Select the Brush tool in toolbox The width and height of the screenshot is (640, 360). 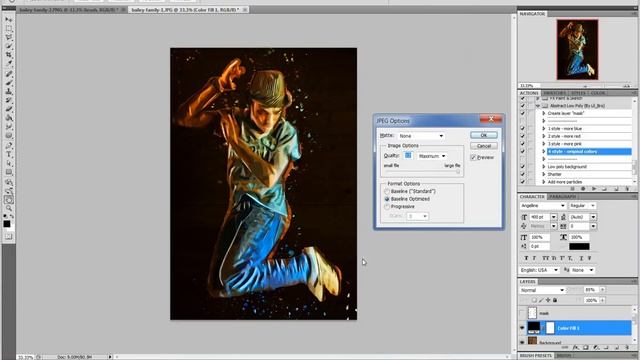(x=9, y=83)
